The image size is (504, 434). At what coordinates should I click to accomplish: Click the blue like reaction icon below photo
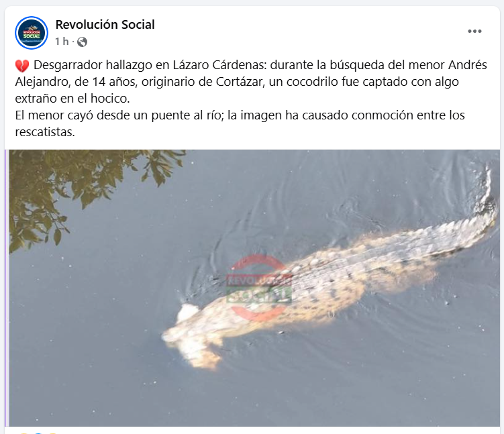pos(38,433)
